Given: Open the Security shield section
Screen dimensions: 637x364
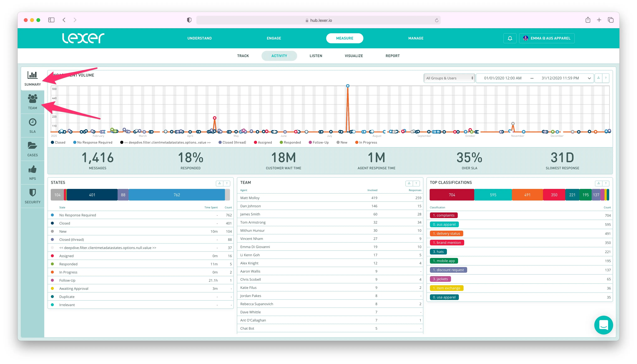Looking at the screenshot, I should [32, 196].
